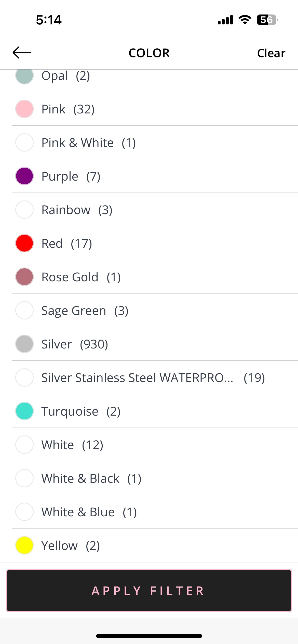Image resolution: width=298 pixels, height=644 pixels.
Task: Select the Rose Gold (1) option
Action: [155, 277]
